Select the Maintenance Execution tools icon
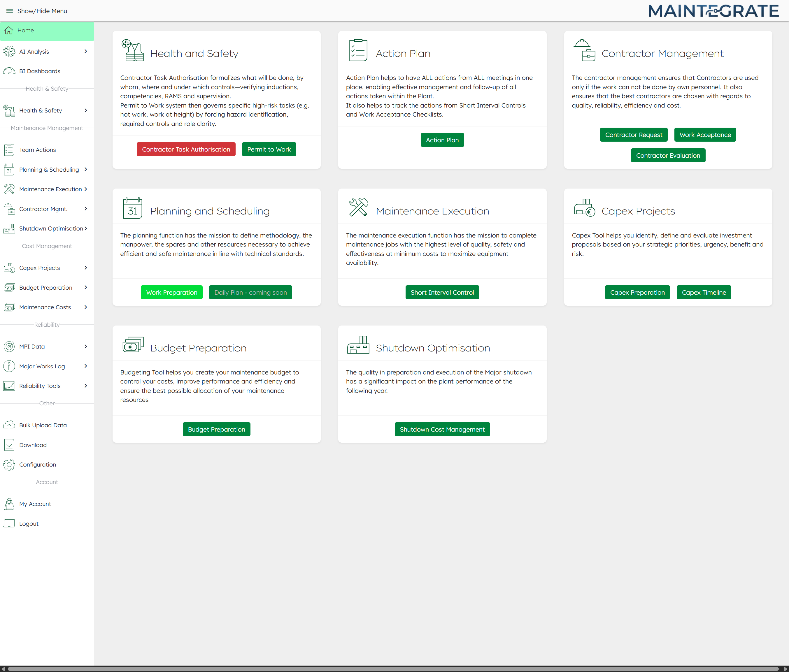 pyautogui.click(x=9, y=189)
